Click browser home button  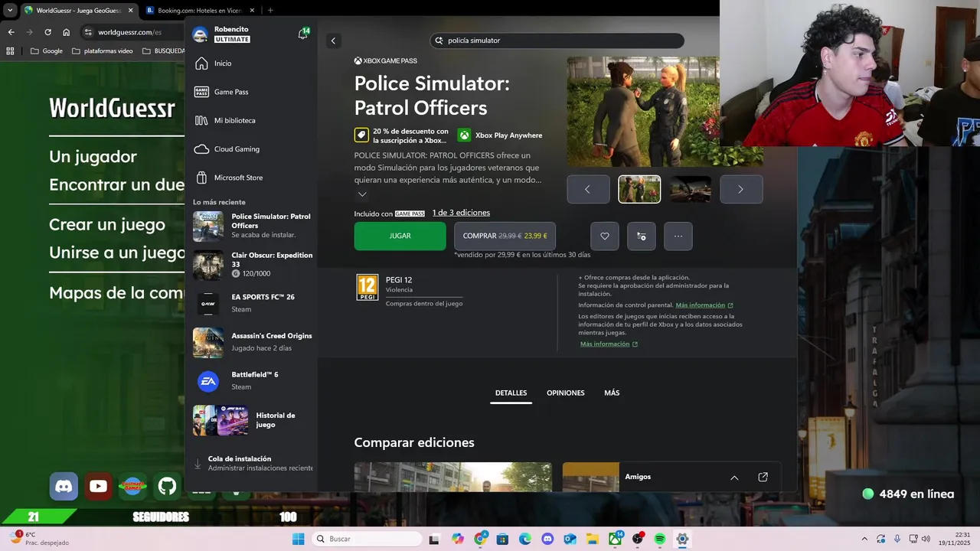pyautogui.click(x=66, y=32)
